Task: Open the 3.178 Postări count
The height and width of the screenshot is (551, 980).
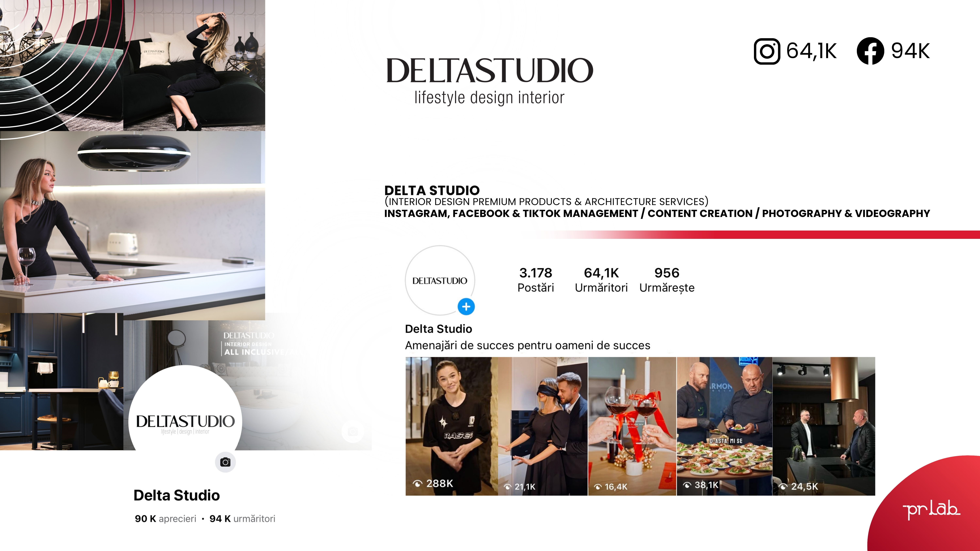Action: (536, 279)
